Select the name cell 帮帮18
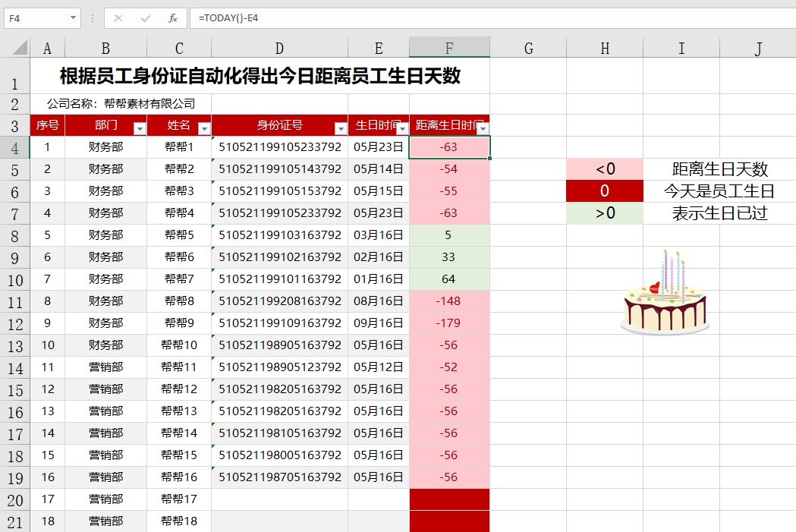Screen dimensions: 796x532 (178, 521)
